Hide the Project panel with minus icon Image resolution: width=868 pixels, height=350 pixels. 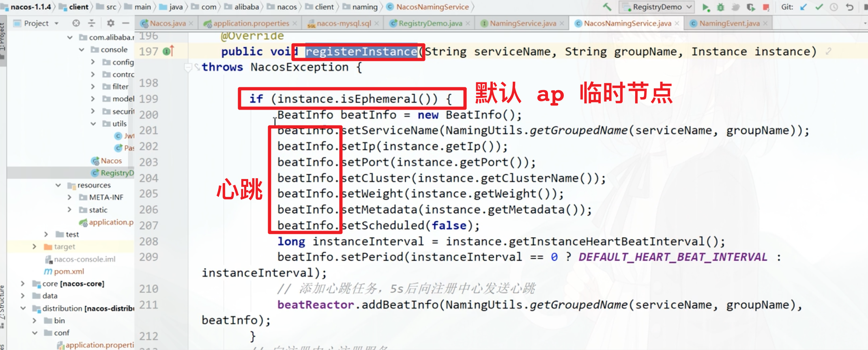point(126,23)
